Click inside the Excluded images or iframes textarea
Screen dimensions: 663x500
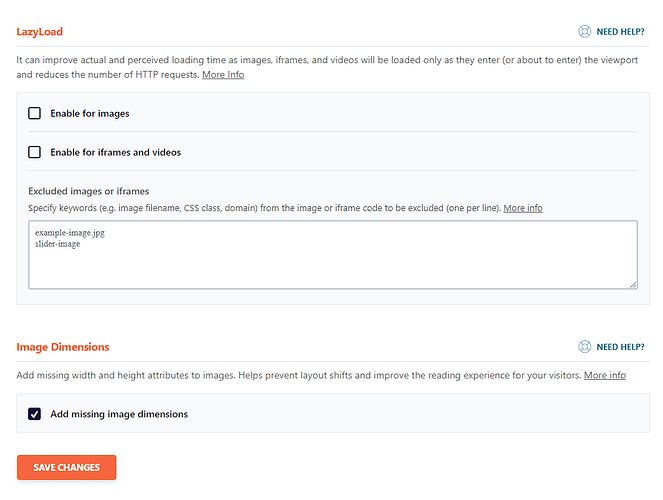click(x=333, y=255)
